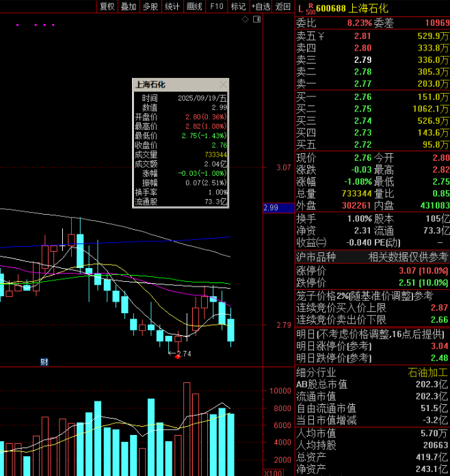This screenshot has height=476, width=450.
Task: Click the popup 振幅 value 0.07(2.51%)
Action: tap(206, 183)
